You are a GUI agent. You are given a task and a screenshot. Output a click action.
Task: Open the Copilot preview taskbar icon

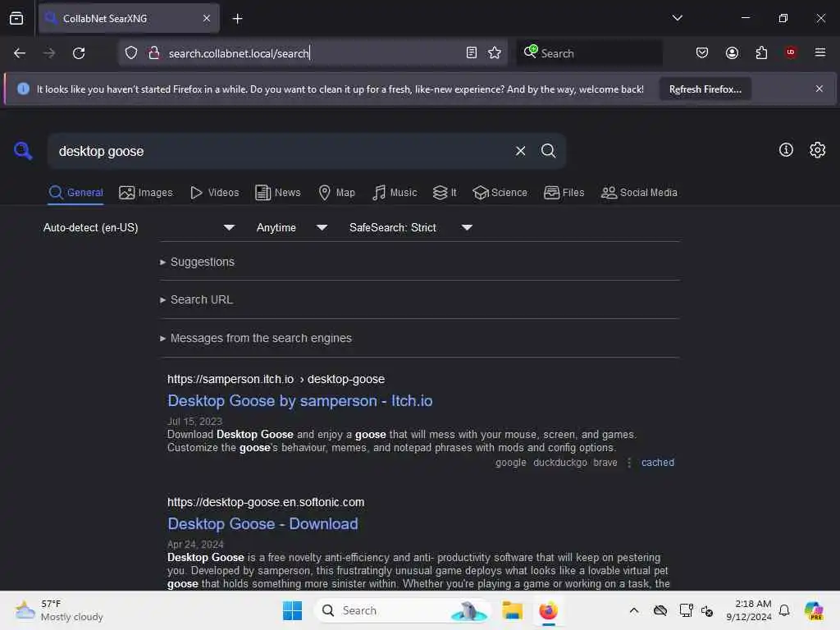(x=814, y=610)
